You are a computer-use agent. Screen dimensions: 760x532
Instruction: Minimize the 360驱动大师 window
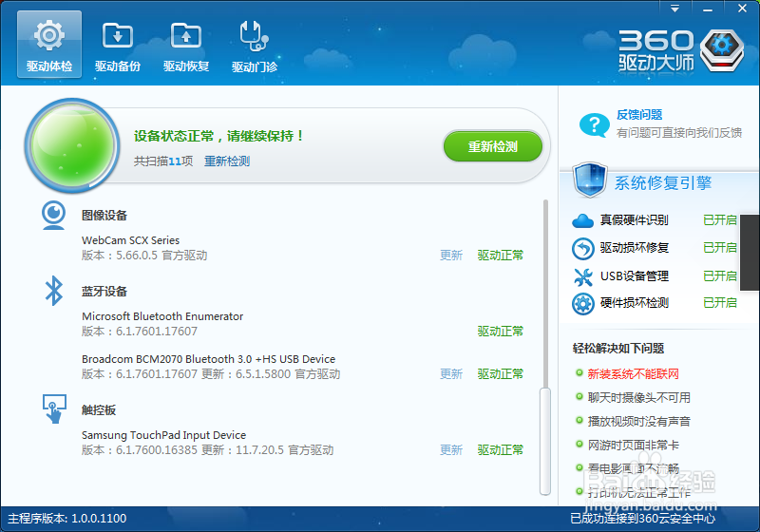point(708,9)
